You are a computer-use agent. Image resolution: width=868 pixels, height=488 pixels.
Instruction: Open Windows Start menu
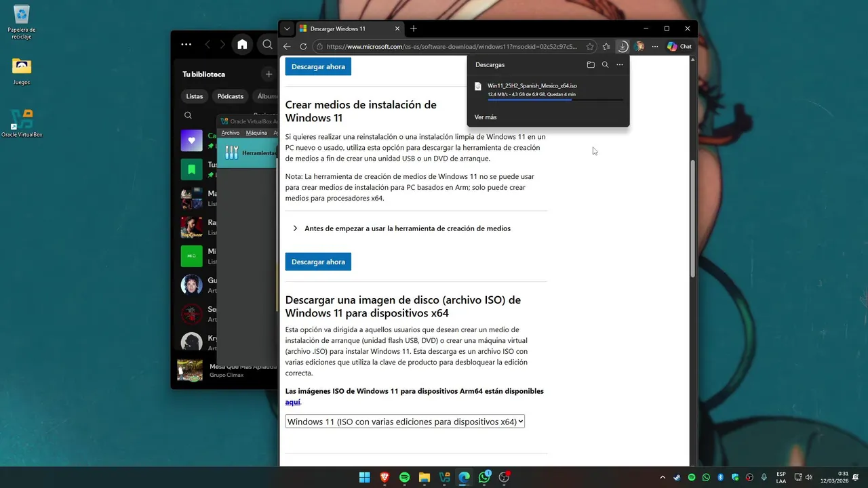click(x=364, y=477)
